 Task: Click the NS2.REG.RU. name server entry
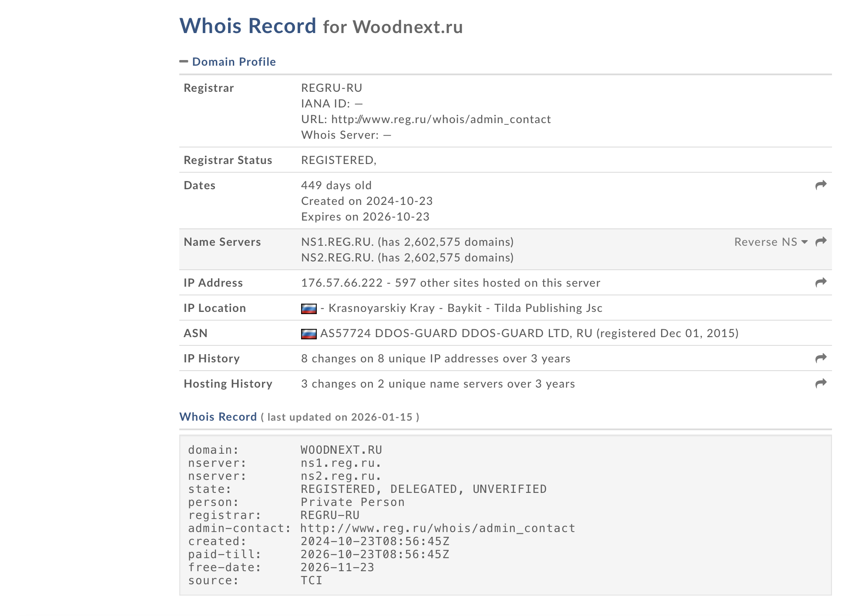[x=337, y=258]
